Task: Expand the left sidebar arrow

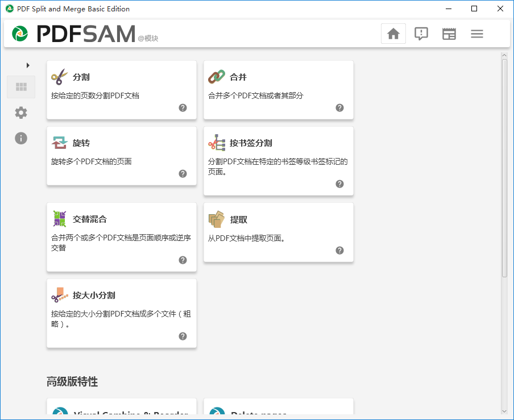Action: (28, 65)
